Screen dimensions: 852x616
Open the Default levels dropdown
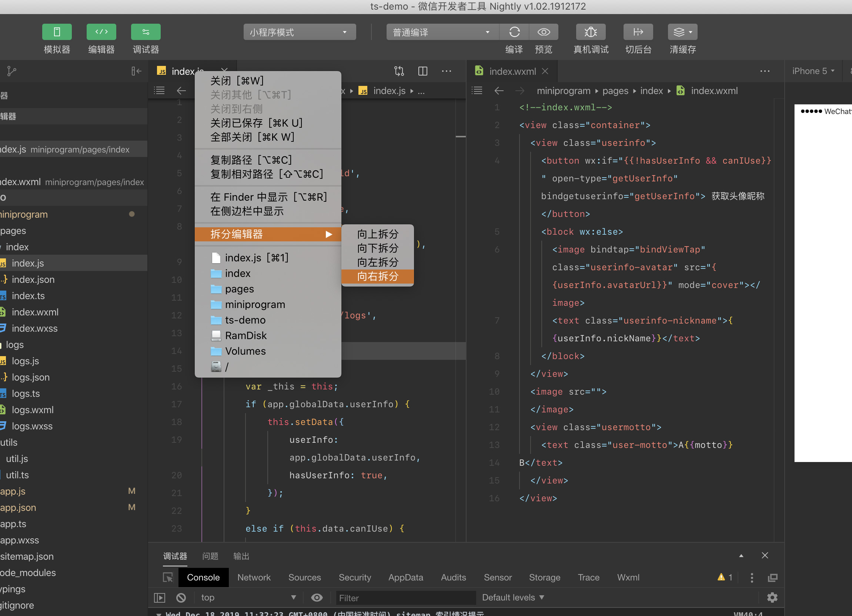coord(513,597)
